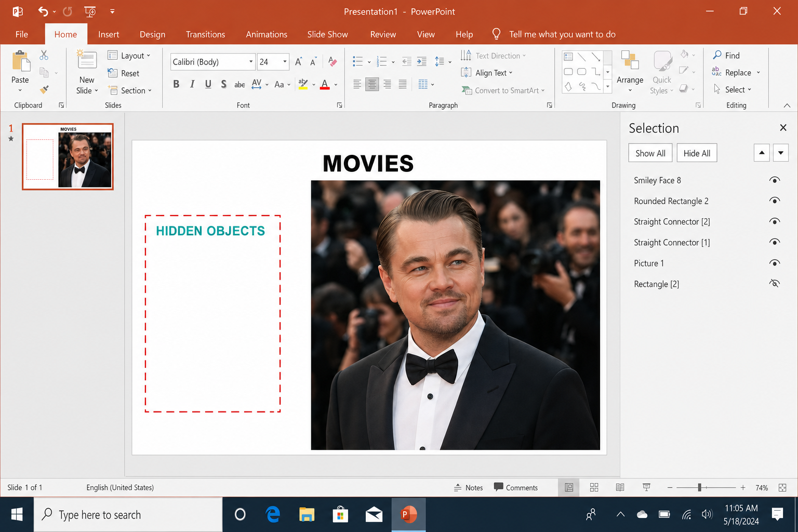Open the Comments pane
Image resolution: width=798 pixels, height=532 pixels.
(x=515, y=487)
